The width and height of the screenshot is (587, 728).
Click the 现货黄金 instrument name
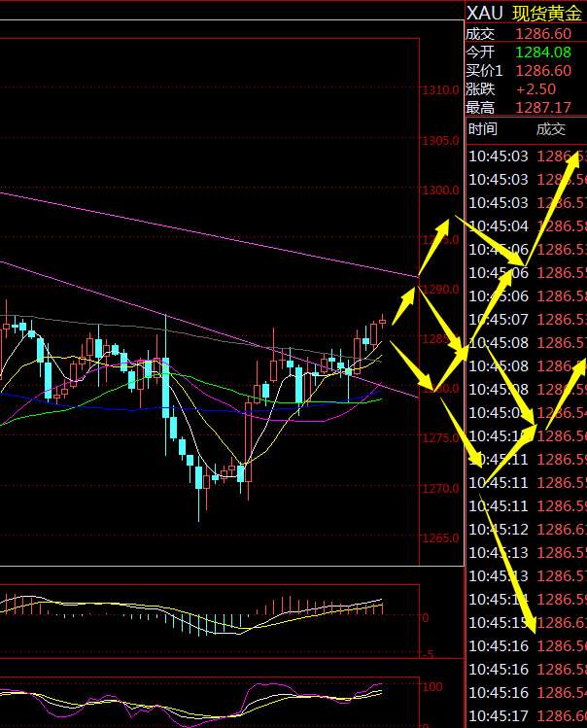click(547, 13)
